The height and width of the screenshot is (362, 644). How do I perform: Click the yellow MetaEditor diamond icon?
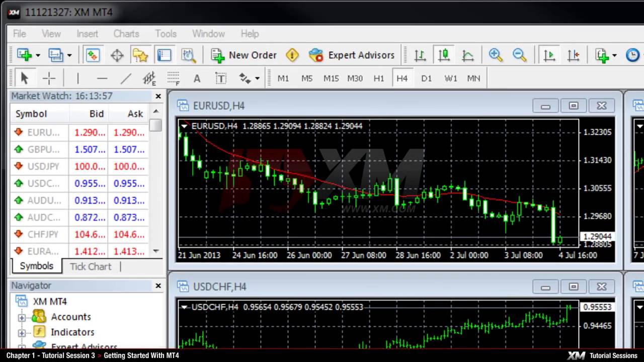click(x=292, y=55)
